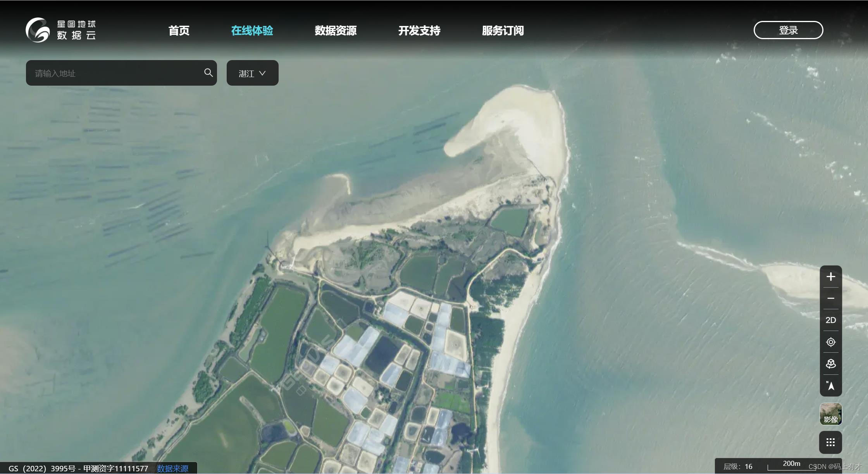Open the 影像 basemap thumbnail
The image size is (868, 474).
(830, 414)
